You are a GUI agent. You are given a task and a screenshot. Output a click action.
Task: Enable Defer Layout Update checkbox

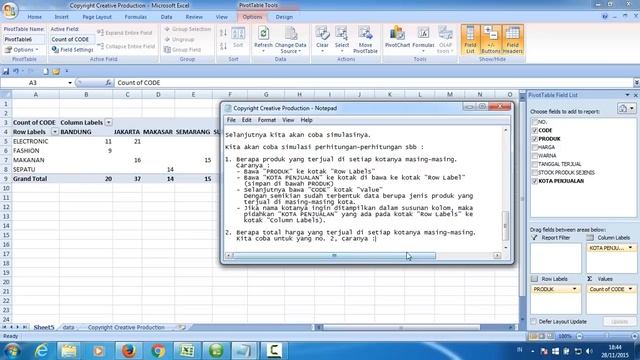[x=533, y=322]
